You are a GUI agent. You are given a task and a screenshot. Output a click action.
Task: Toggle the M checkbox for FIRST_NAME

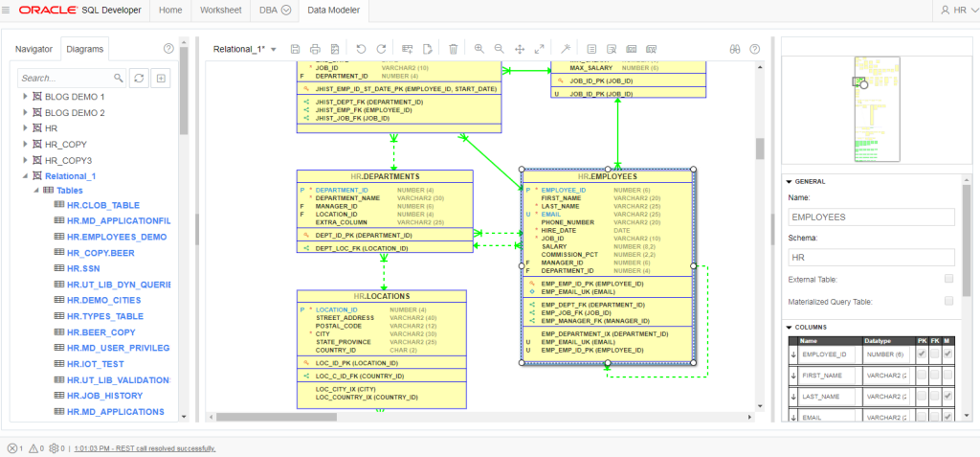point(948,376)
